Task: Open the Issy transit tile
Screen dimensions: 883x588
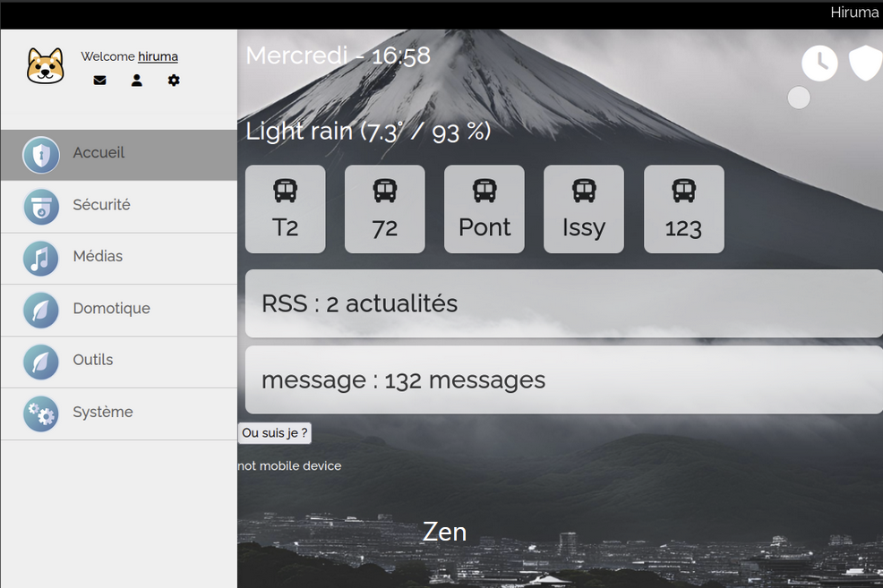Action: click(584, 209)
